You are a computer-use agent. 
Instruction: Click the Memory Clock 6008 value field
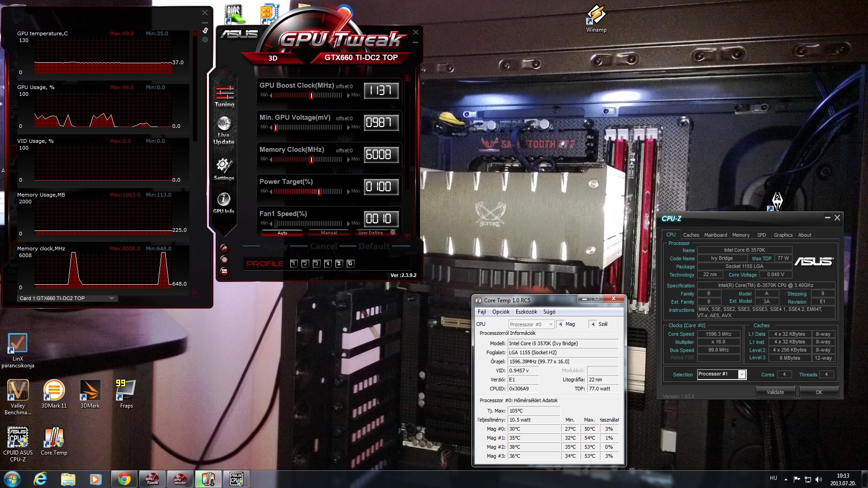[381, 155]
